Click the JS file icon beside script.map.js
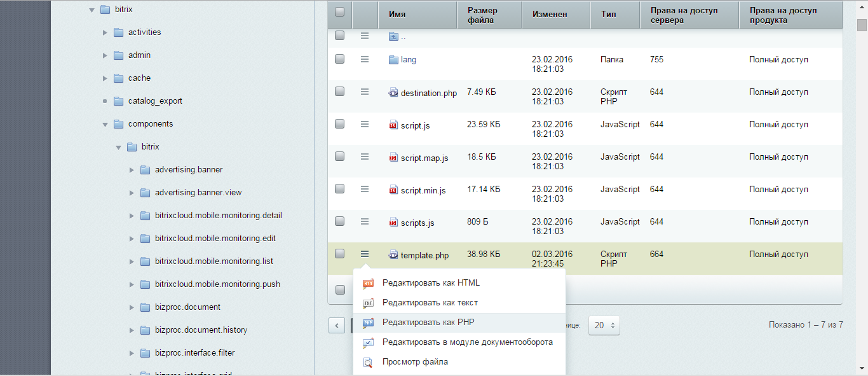The image size is (868, 376). (x=393, y=158)
